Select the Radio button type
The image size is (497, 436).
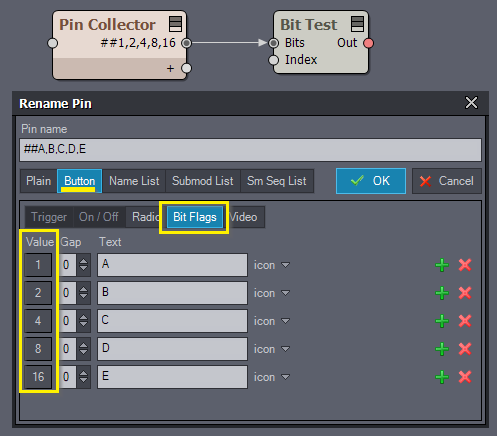[x=145, y=217]
